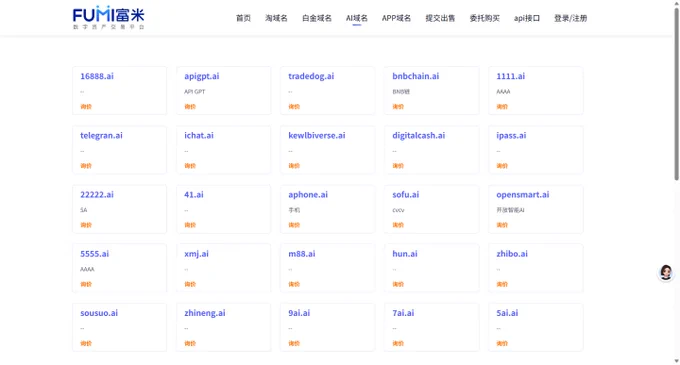Open the ichat.ai domain link
Viewport: 680px width, 365px height.
199,136
